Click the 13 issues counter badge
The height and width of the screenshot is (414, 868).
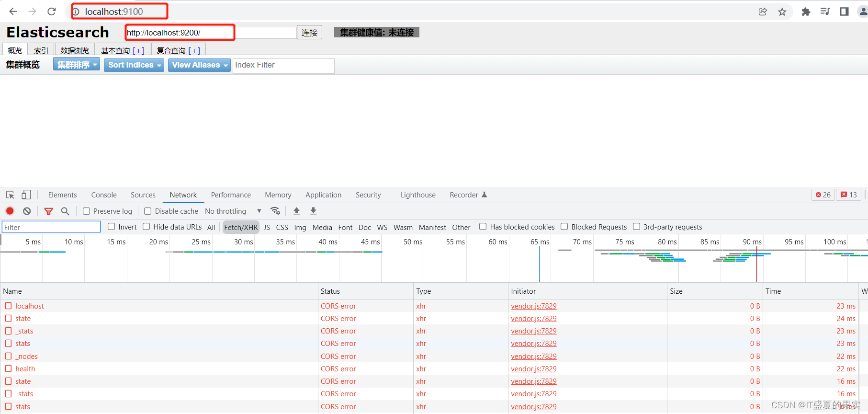click(849, 195)
